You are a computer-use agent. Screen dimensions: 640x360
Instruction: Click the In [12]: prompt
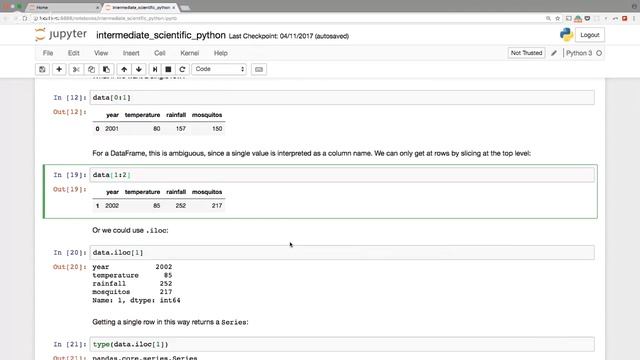(70, 98)
